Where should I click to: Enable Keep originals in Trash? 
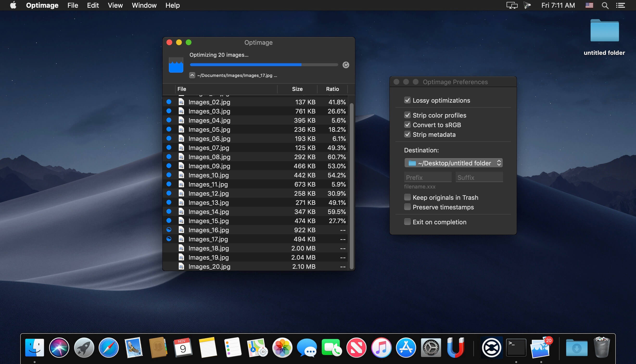(x=407, y=197)
